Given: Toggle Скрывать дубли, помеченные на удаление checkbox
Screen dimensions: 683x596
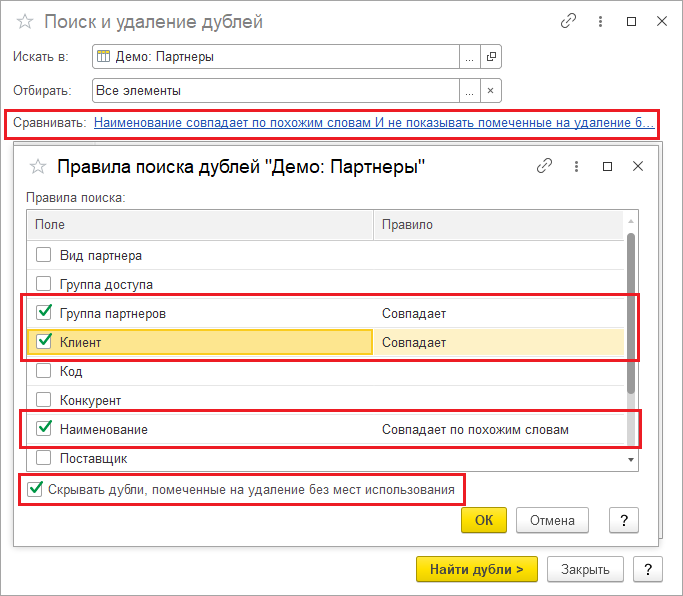Looking at the screenshot, I should point(35,489).
